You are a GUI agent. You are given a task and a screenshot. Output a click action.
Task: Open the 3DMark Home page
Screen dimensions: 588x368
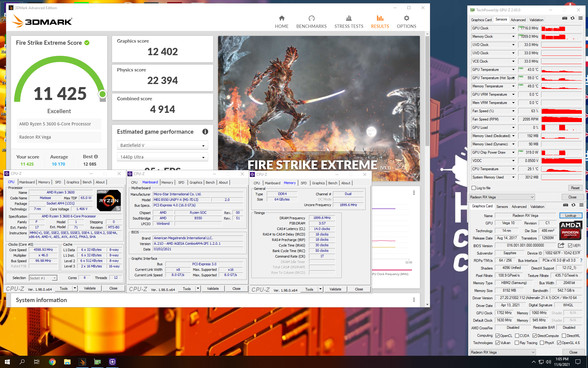point(281,22)
